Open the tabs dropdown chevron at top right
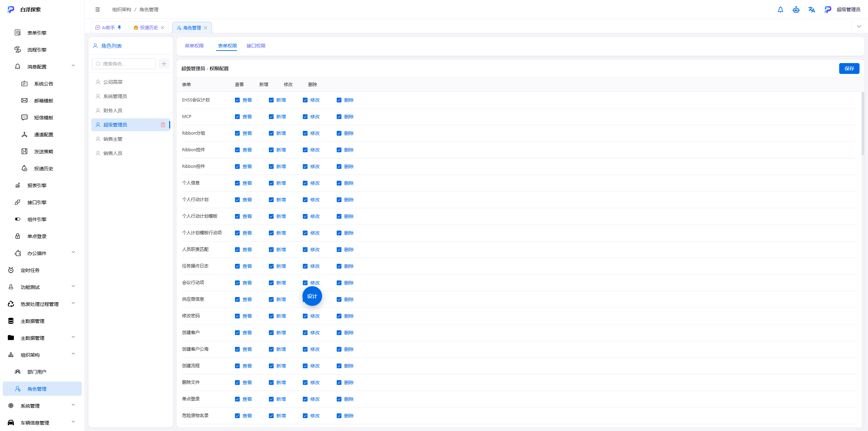The height and width of the screenshot is (431, 868). (x=859, y=26)
